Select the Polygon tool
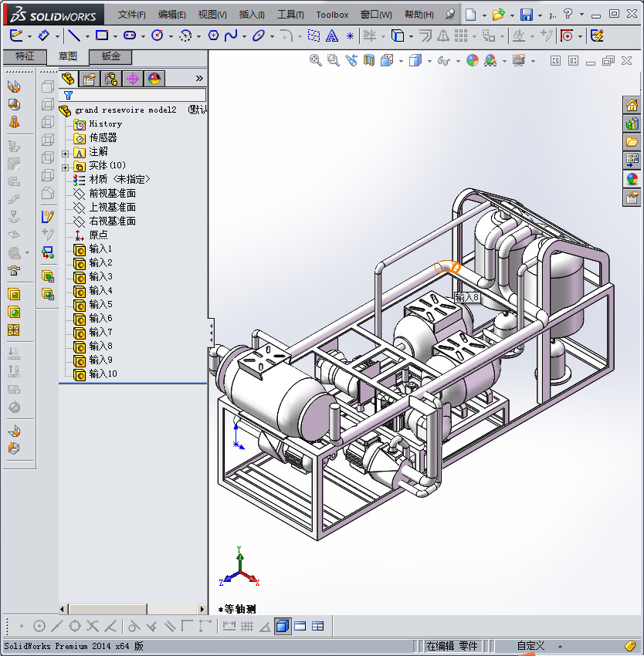This screenshot has height=656, width=644. [213, 36]
